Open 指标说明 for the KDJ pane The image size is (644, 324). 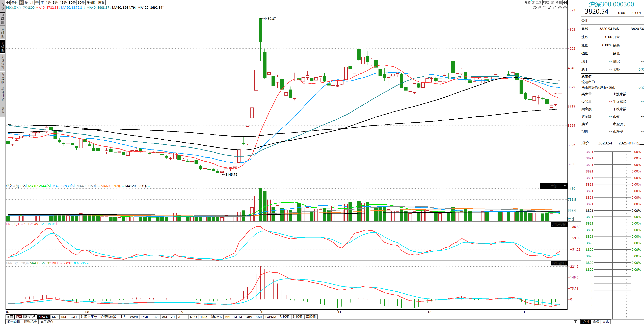click(x=559, y=224)
